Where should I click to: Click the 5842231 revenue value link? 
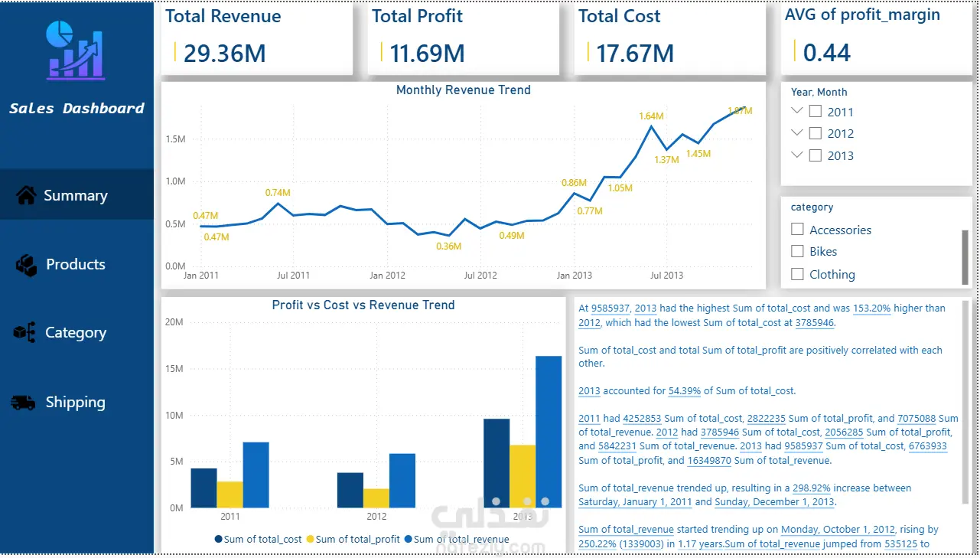(x=617, y=446)
